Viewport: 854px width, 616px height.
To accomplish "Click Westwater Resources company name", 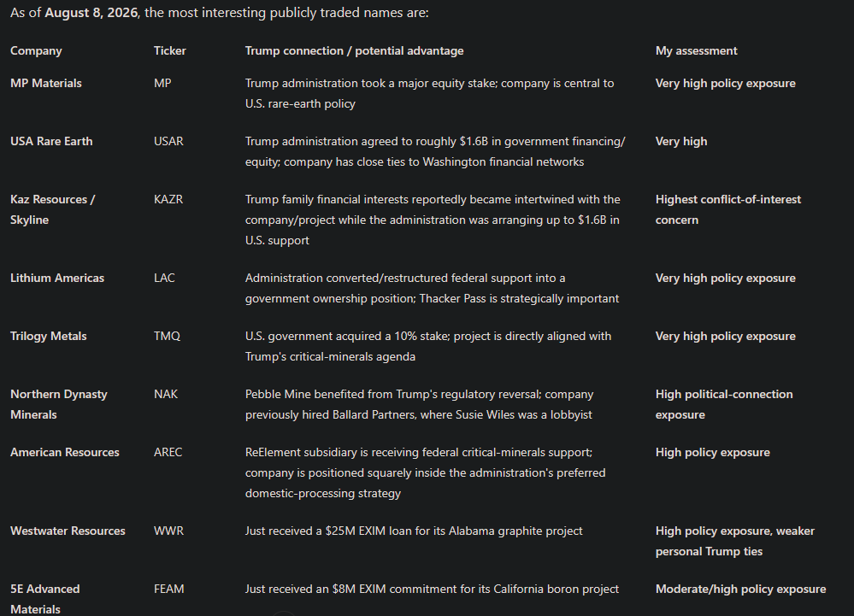I will click(68, 531).
